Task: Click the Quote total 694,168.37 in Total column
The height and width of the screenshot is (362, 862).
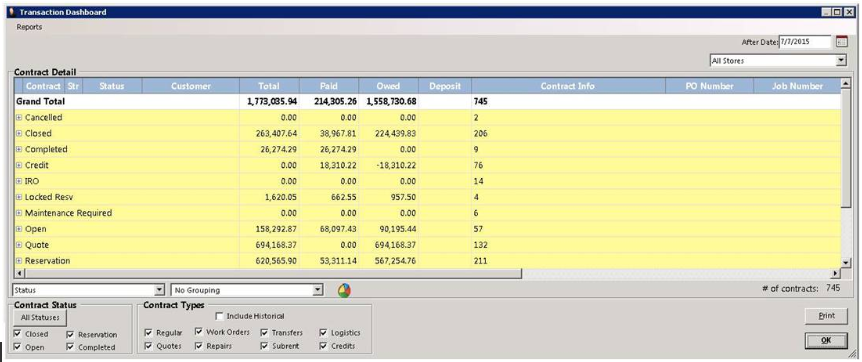Action: 277,245
